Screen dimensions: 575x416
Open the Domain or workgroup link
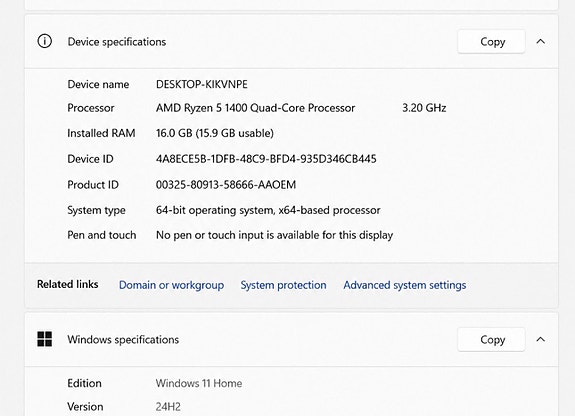(x=171, y=285)
